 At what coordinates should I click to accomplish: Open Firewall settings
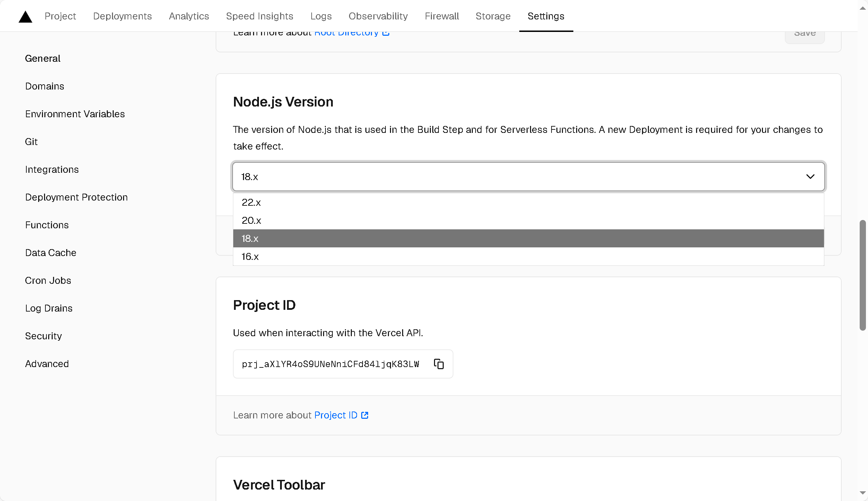point(441,16)
